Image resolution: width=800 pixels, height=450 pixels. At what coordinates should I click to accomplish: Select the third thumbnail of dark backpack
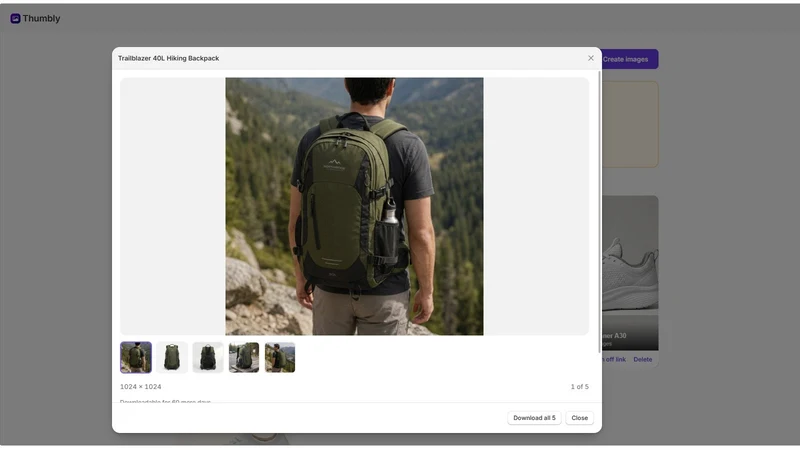click(208, 358)
